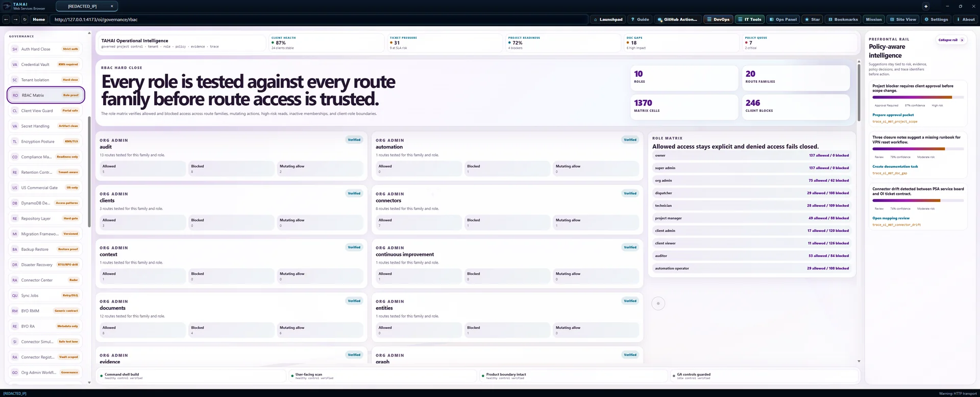Click the SI icon beside Connector Simul...
The width and height of the screenshot is (980, 397).
coord(15,341)
